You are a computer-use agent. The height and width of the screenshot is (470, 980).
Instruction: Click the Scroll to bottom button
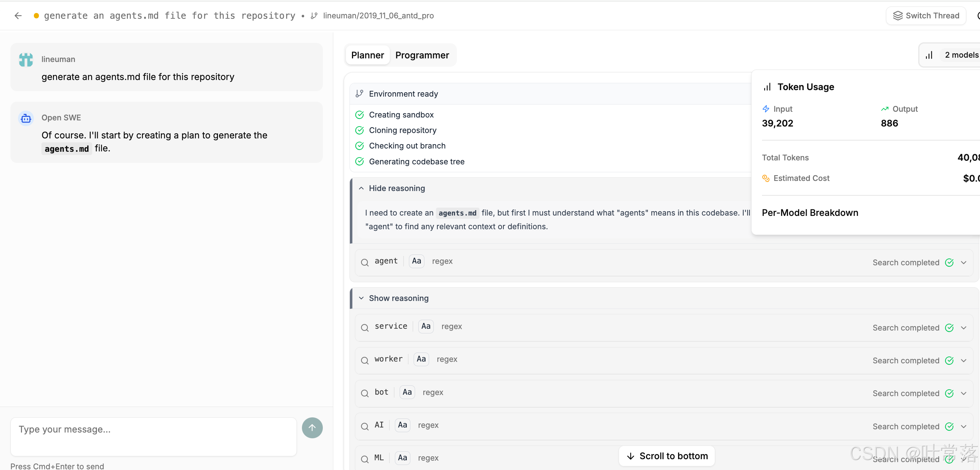click(x=667, y=456)
